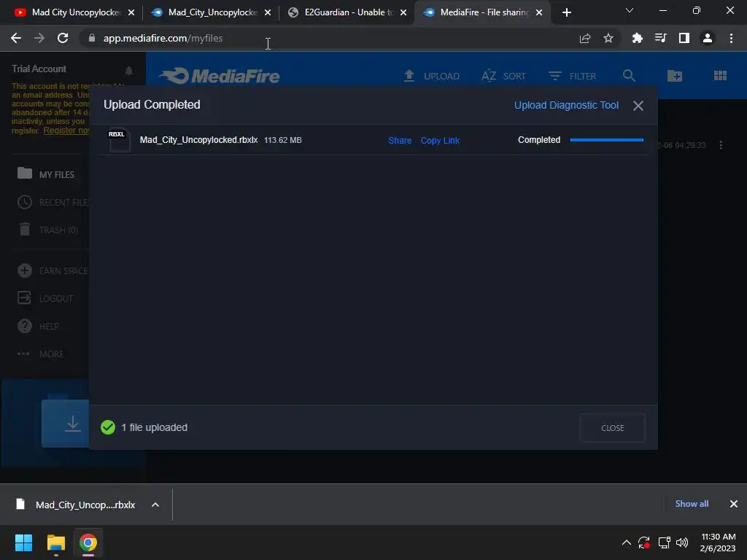Click the volume speaker icon in tray

coord(682,542)
